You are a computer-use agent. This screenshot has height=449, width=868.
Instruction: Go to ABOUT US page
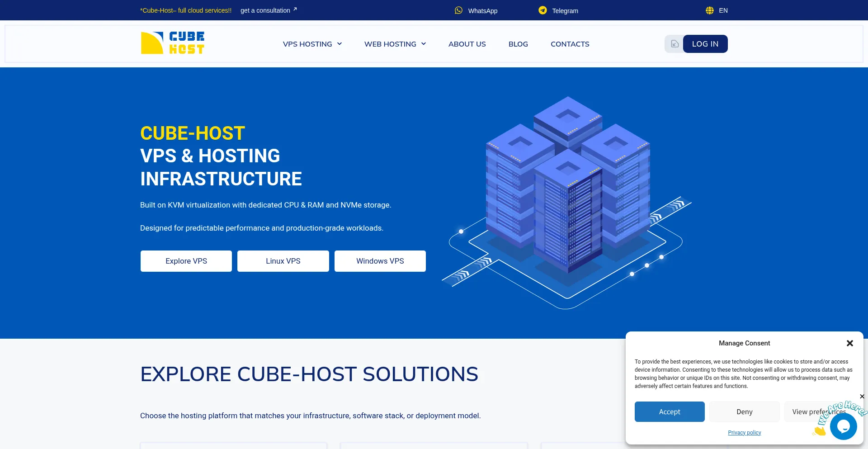point(467,44)
